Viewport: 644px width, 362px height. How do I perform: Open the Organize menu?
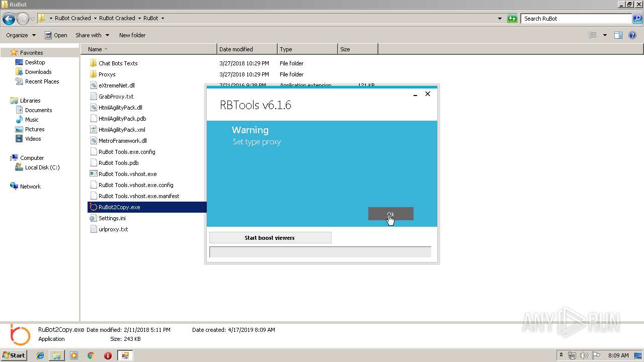pos(21,35)
